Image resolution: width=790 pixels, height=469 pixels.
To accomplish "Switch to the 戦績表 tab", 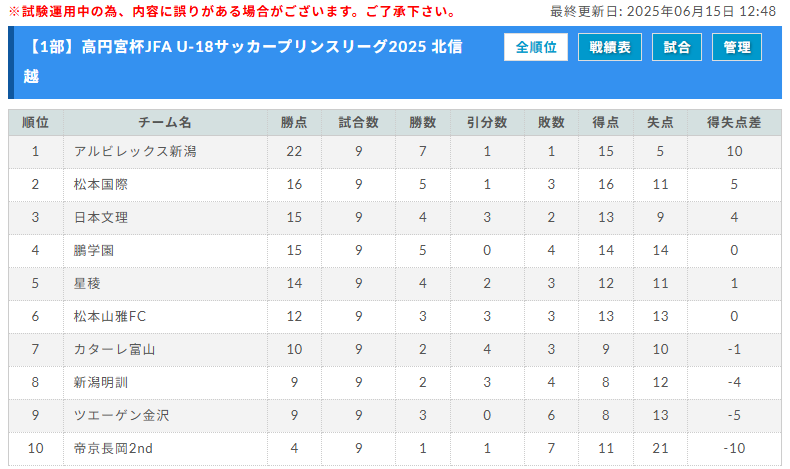I will click(610, 47).
